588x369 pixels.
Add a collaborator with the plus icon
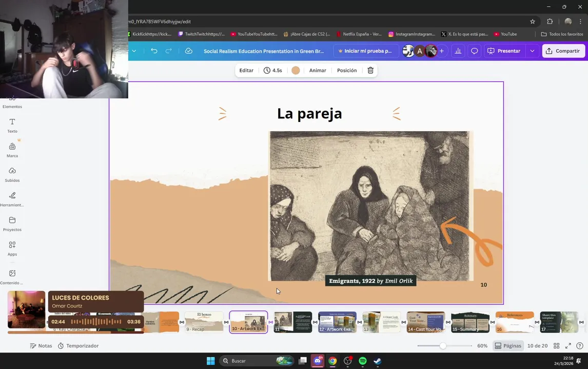pyautogui.click(x=442, y=51)
